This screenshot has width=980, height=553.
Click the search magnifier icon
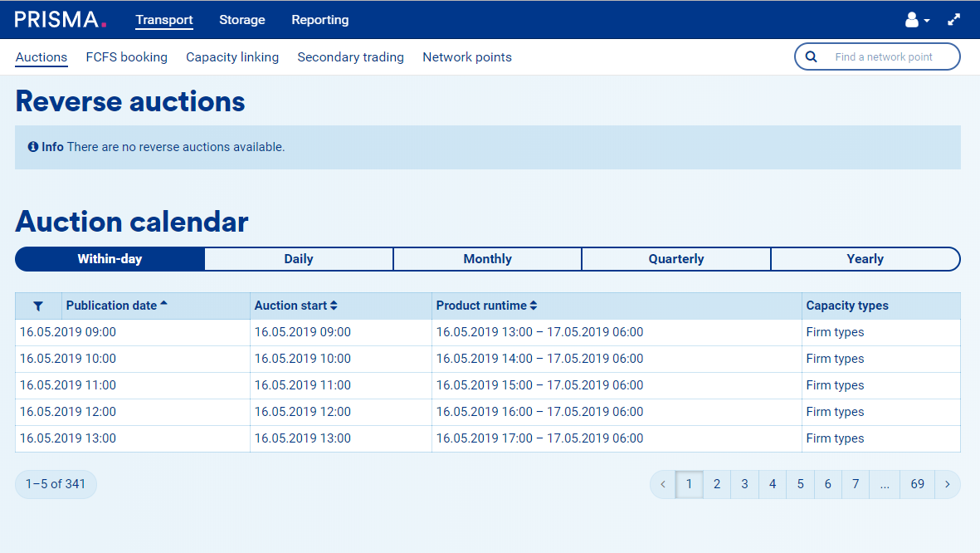coord(812,57)
